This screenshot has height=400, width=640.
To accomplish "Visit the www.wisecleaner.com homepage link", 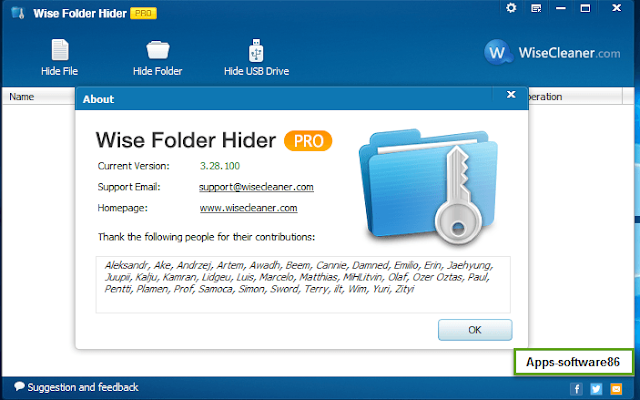I will 249,208.
